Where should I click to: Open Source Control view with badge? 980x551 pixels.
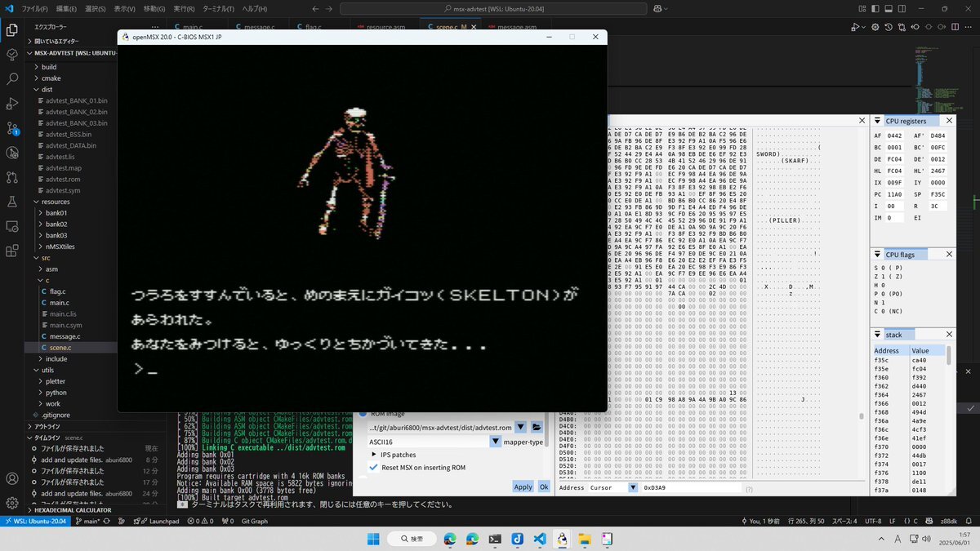(x=12, y=128)
